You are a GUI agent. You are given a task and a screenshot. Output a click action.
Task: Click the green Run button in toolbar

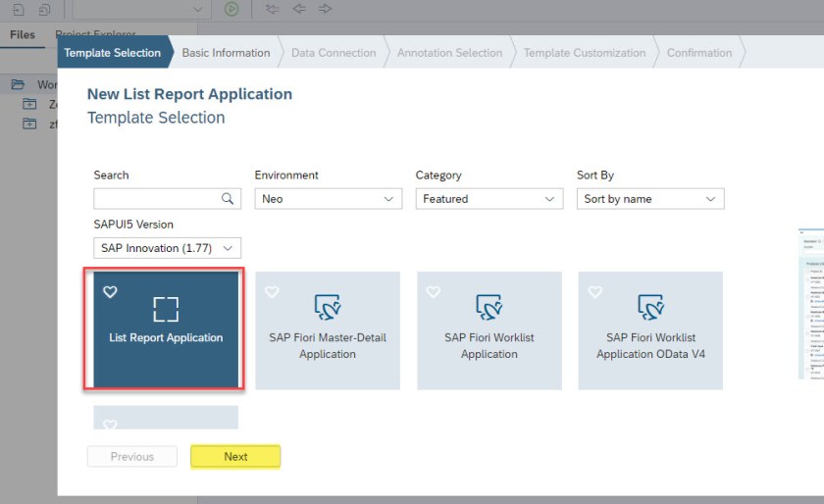[232, 9]
